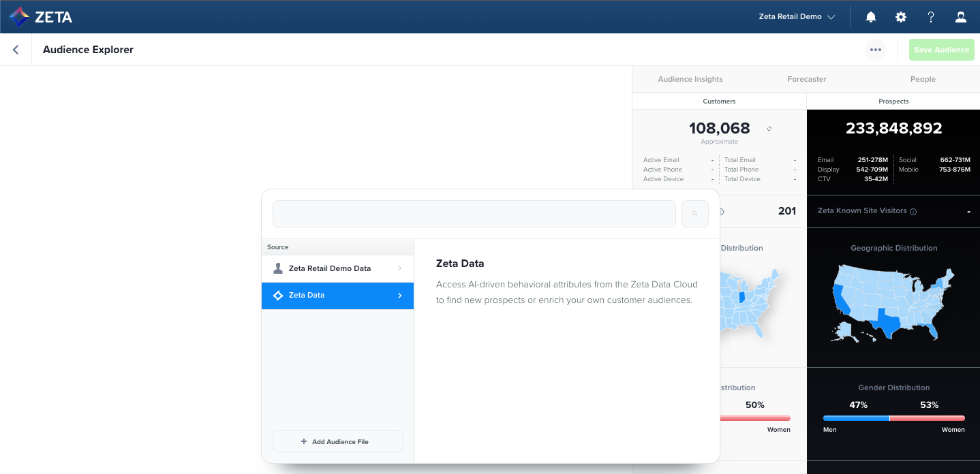The height and width of the screenshot is (474, 980).
Task: Open the Zeta Retail Demo account dropdown
Action: coord(797,17)
